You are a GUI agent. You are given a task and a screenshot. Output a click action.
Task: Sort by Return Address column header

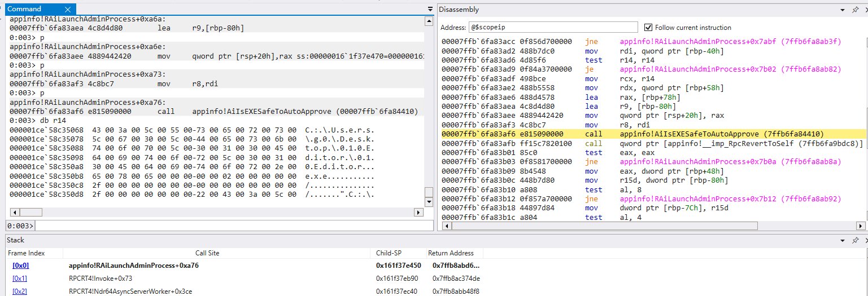pyautogui.click(x=451, y=253)
